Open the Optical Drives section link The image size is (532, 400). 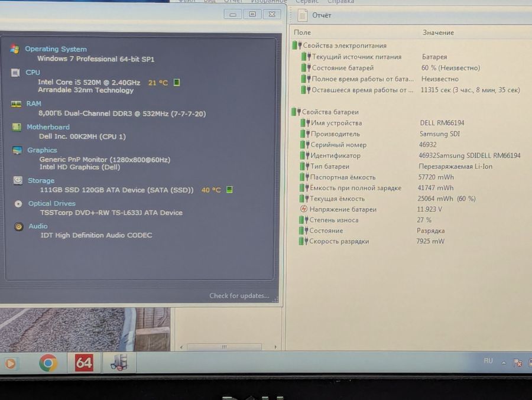point(51,203)
